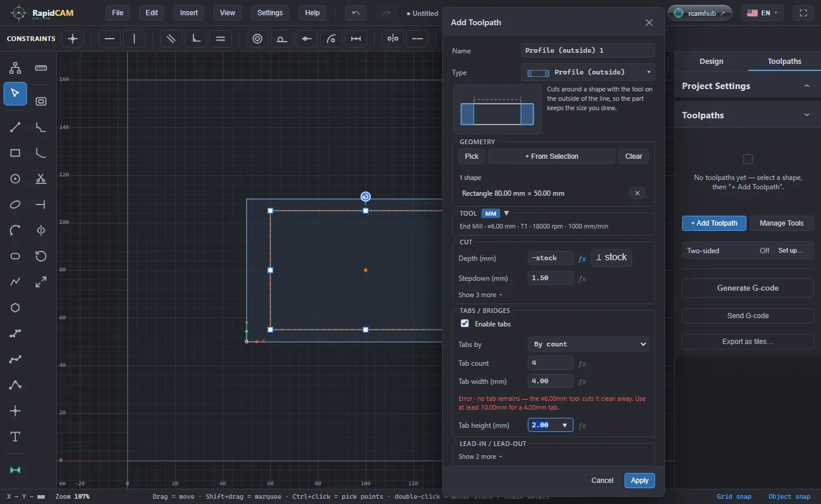Expand Show 3 more cut options
The width and height of the screenshot is (821, 504).
[x=480, y=295]
